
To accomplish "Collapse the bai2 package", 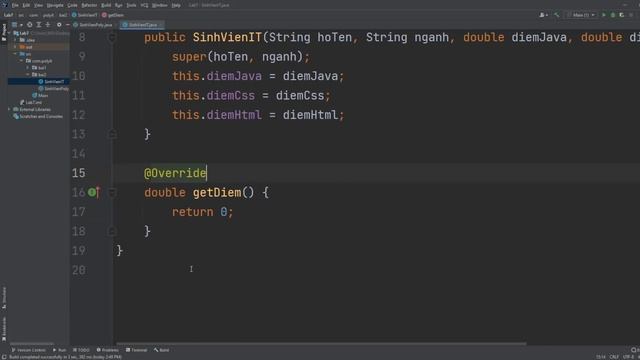I will 28,75.
